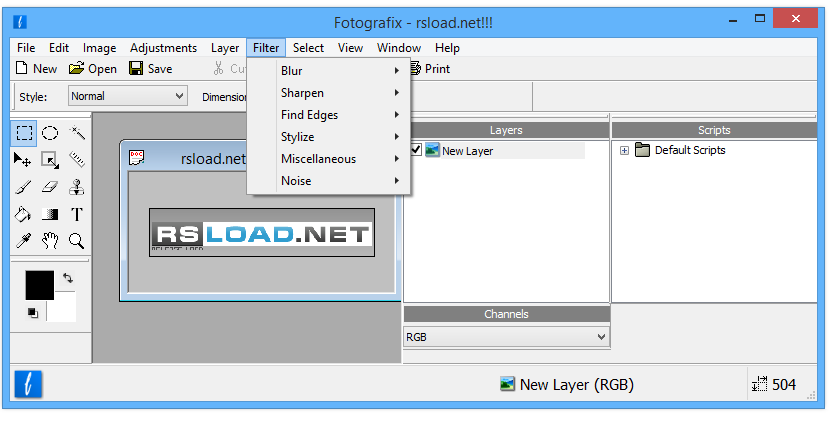Click the document icon on rsload.net window
Screen dimensions: 839x424
pyautogui.click(x=136, y=158)
